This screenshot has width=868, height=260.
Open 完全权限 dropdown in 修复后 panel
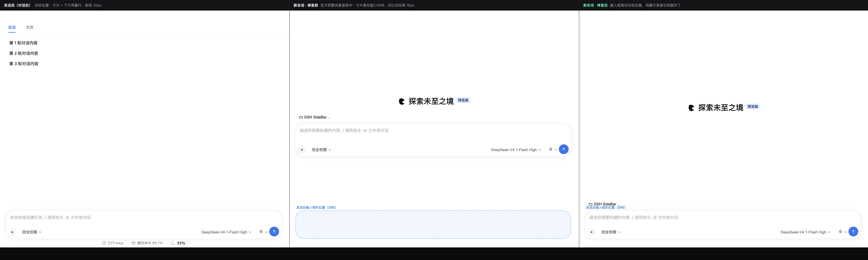[611, 232]
